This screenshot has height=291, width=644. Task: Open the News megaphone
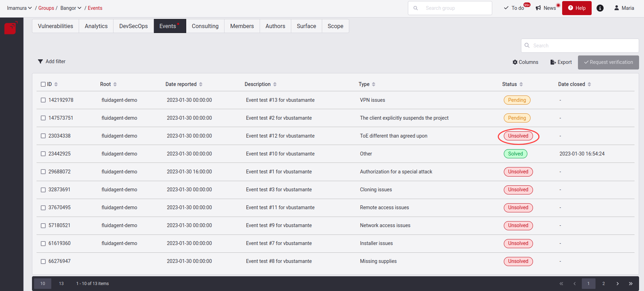546,8
